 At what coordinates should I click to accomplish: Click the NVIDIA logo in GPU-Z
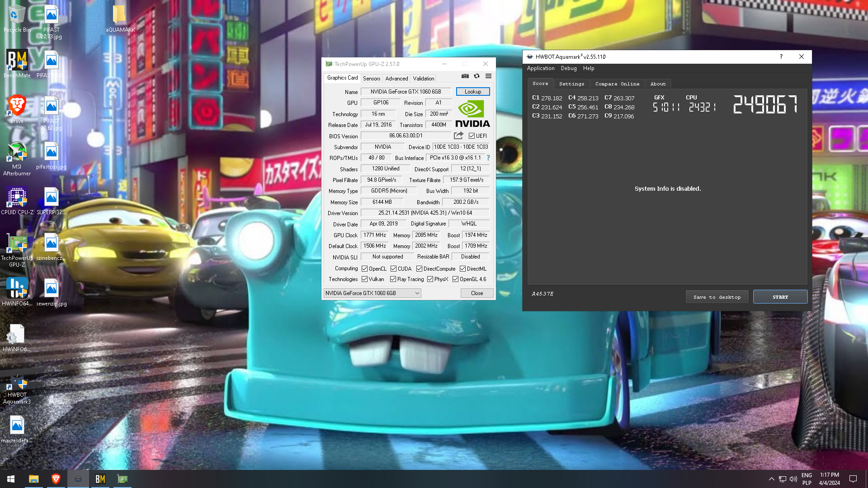click(472, 113)
